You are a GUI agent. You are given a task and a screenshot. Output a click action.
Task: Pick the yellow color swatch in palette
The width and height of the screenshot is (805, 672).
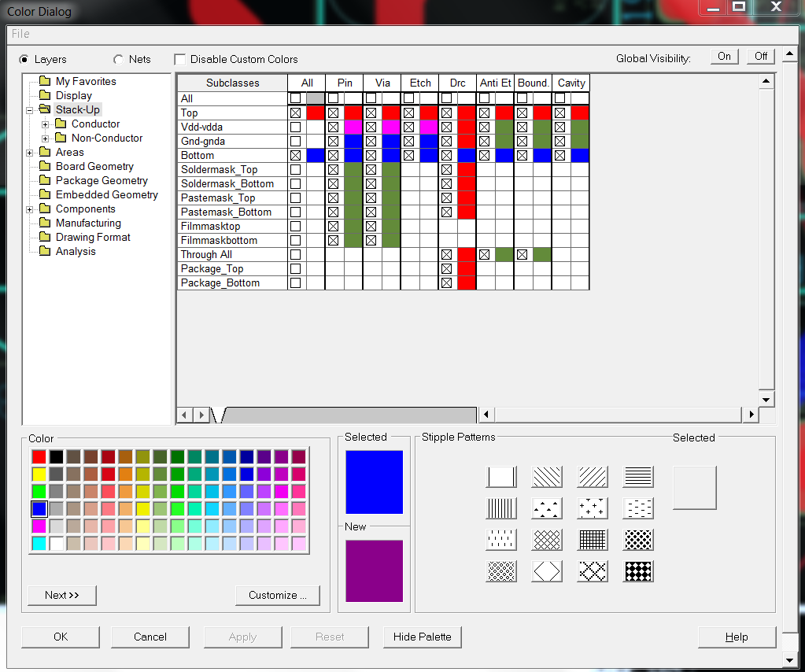click(x=39, y=474)
